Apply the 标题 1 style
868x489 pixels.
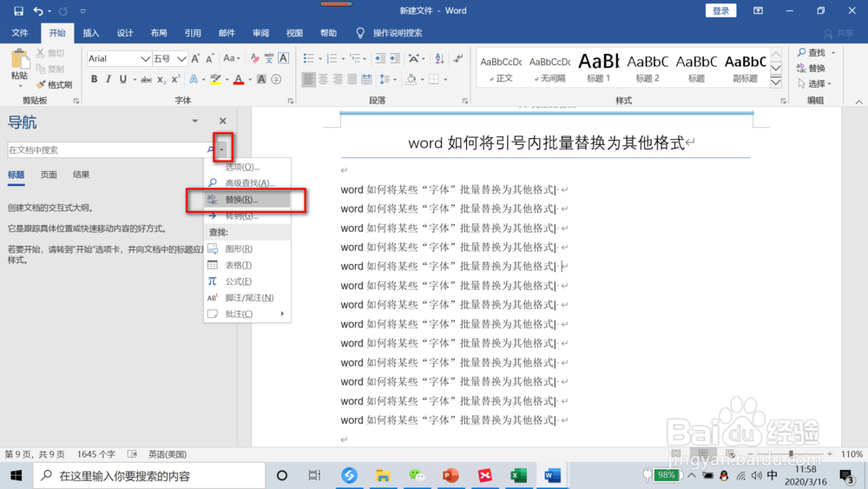coord(598,68)
